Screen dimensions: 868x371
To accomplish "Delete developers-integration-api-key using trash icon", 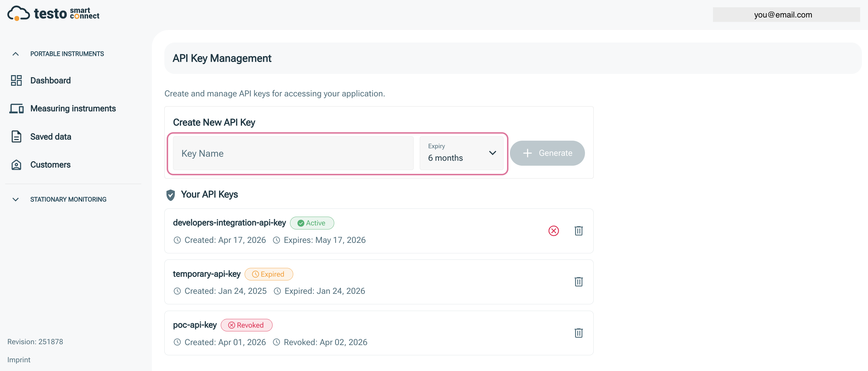I will [579, 231].
